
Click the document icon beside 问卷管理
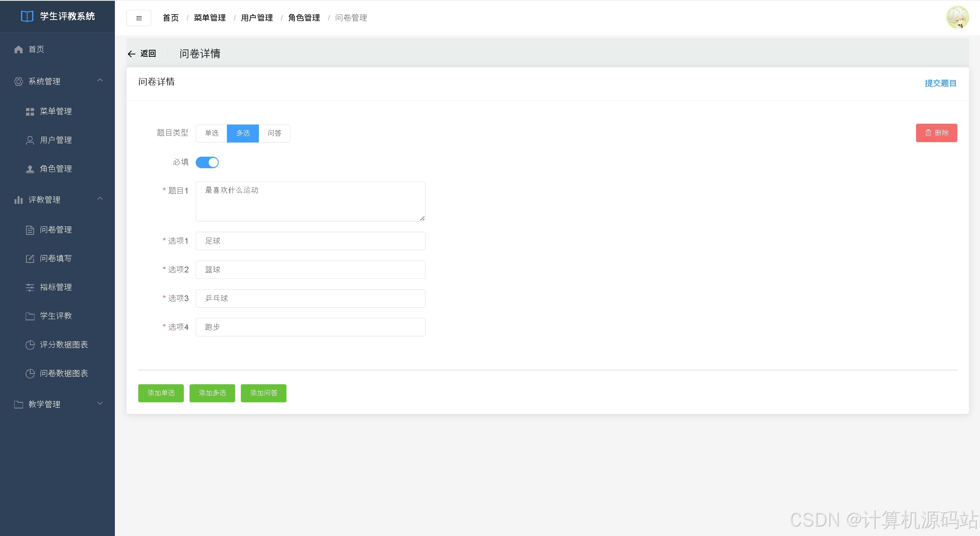pos(30,230)
